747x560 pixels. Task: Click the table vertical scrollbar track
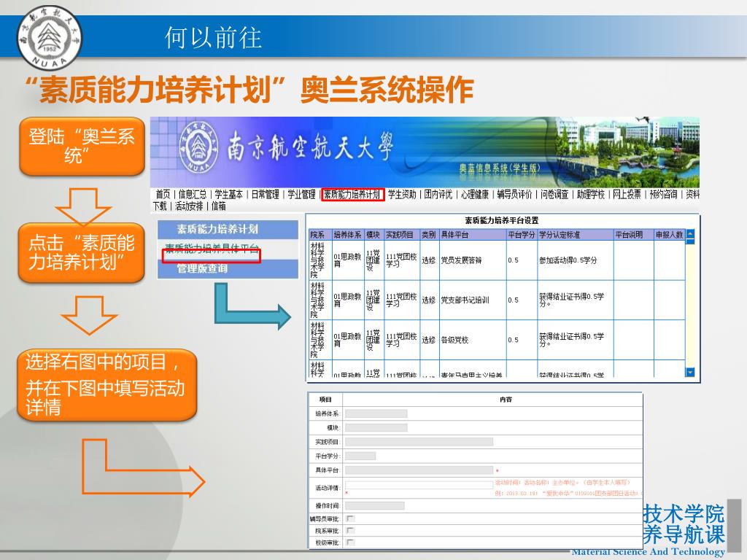point(690,305)
